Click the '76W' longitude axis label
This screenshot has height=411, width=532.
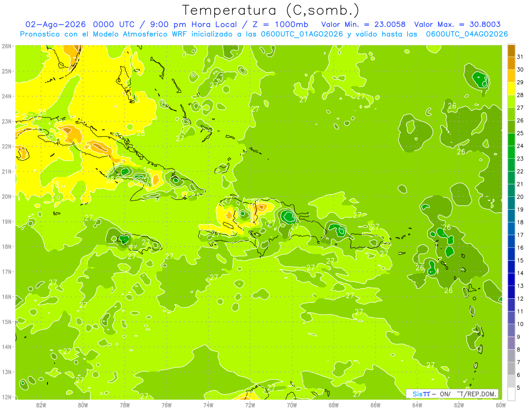pyautogui.click(x=166, y=405)
